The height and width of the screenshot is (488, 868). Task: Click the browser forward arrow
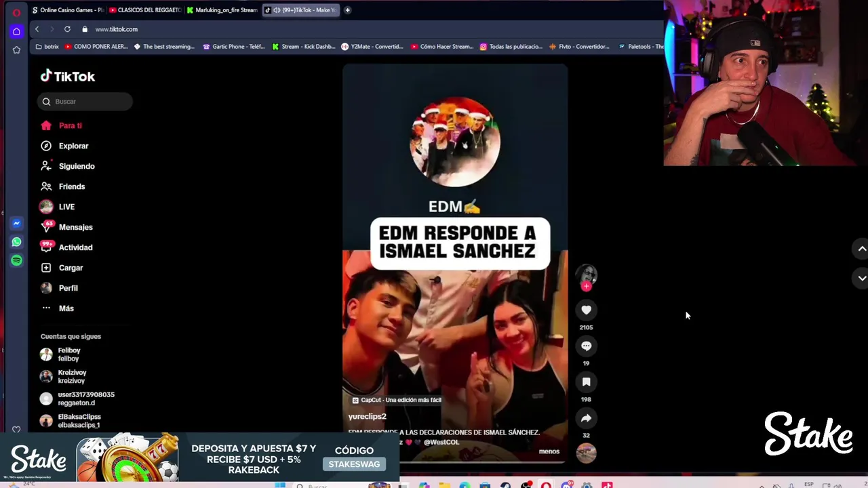pos(52,29)
